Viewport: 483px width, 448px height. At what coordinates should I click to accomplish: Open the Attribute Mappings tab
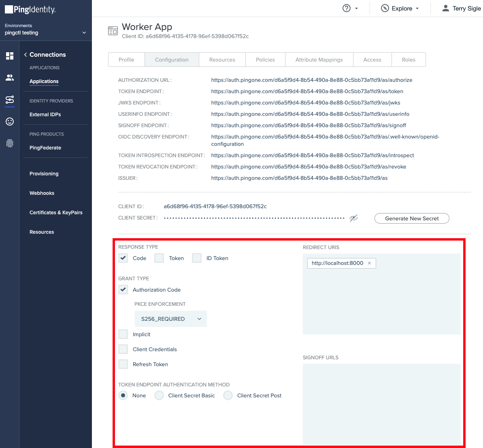click(319, 60)
